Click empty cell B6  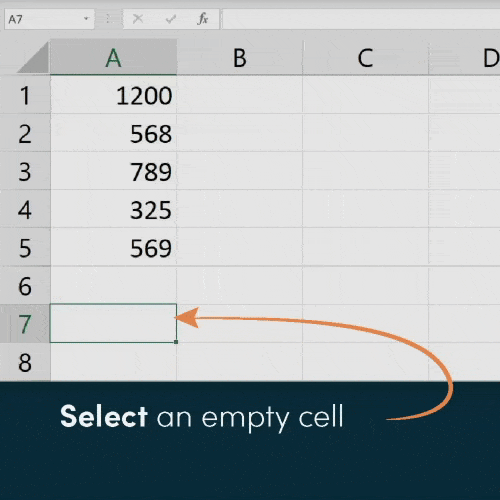pyautogui.click(x=240, y=285)
